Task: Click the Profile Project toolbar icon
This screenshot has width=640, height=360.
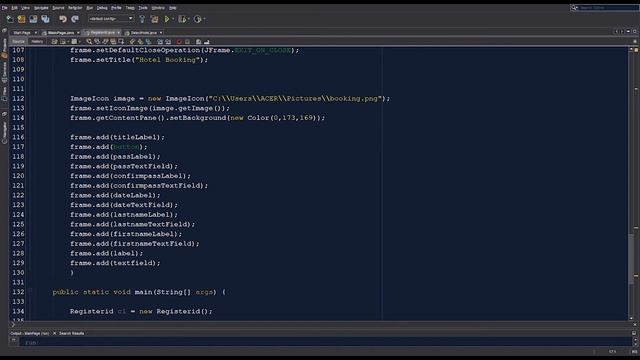Action: coord(198,19)
